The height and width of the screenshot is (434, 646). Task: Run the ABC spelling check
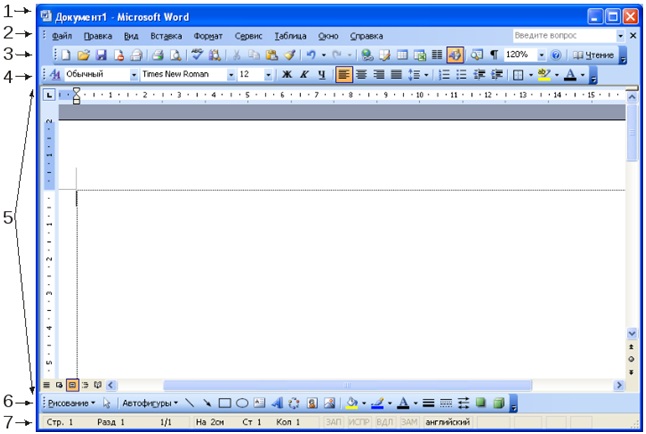pyautogui.click(x=197, y=54)
